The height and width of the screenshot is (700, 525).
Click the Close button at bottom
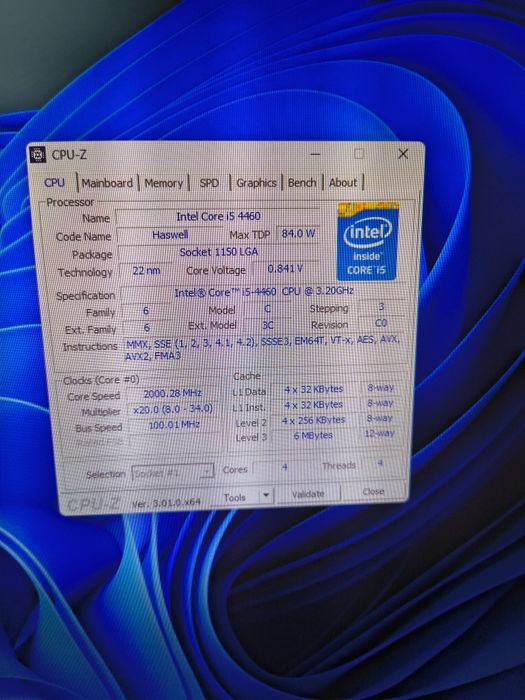(373, 492)
